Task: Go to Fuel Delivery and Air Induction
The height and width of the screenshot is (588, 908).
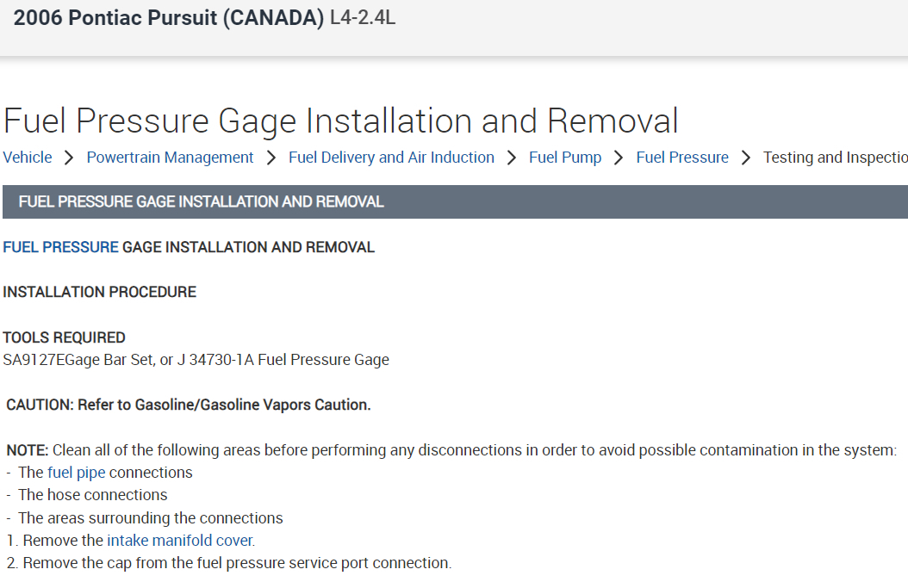Action: point(391,158)
